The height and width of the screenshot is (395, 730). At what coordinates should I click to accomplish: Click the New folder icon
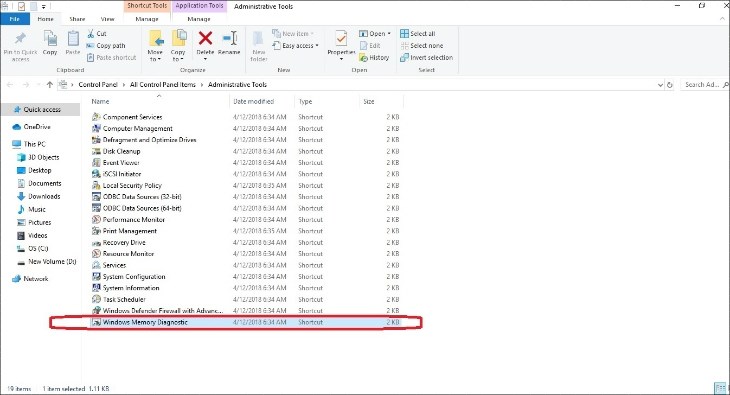point(258,38)
